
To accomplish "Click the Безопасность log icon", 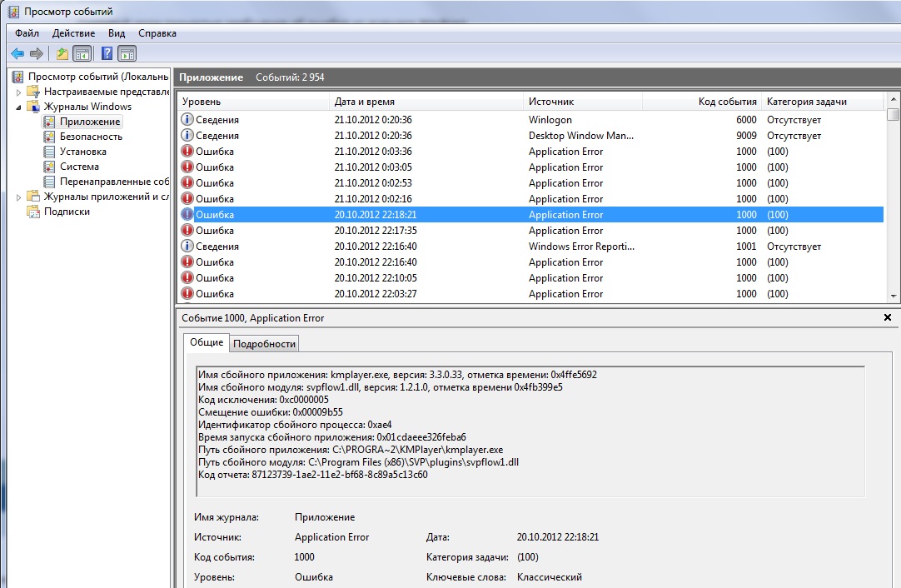I will click(49, 137).
